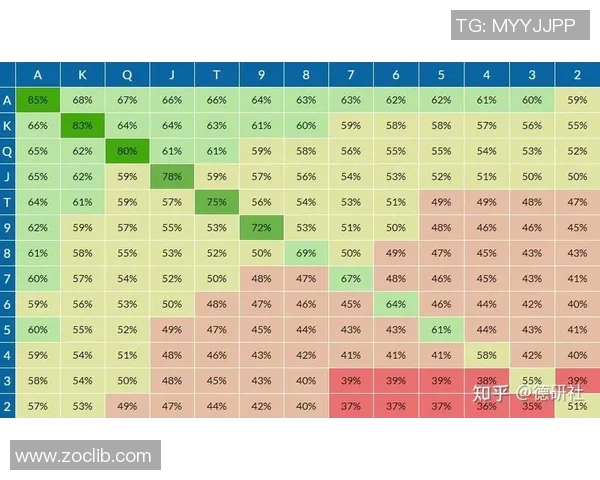Viewport: 600px width, 480px height.
Task: Select the 78% pocket jacks cell
Action: 172,177
